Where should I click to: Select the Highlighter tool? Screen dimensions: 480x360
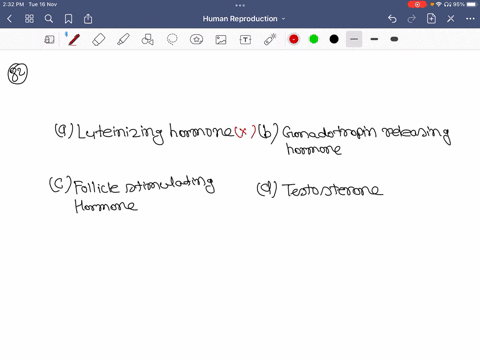point(123,39)
